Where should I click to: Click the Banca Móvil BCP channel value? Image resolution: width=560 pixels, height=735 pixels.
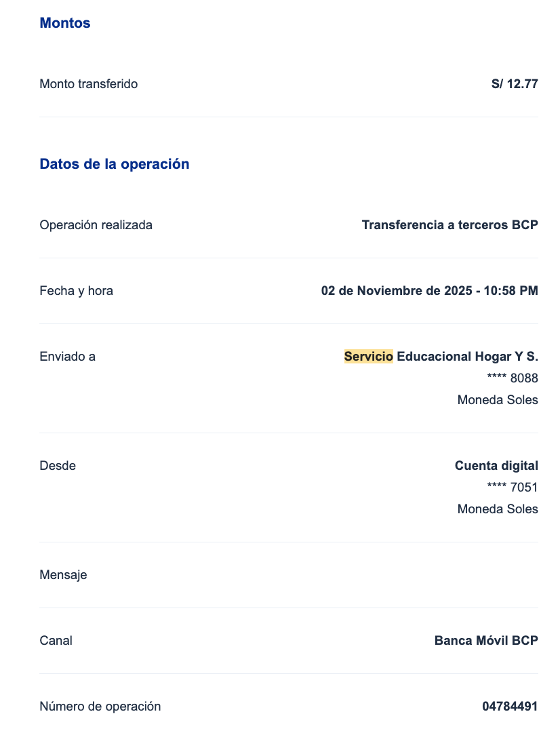[486, 641]
